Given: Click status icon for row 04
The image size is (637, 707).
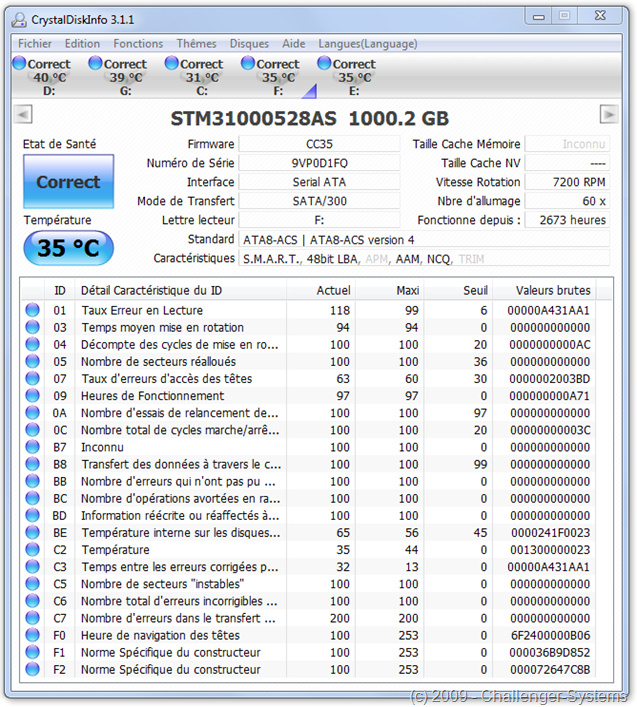Looking at the screenshot, I should click(x=32, y=344).
